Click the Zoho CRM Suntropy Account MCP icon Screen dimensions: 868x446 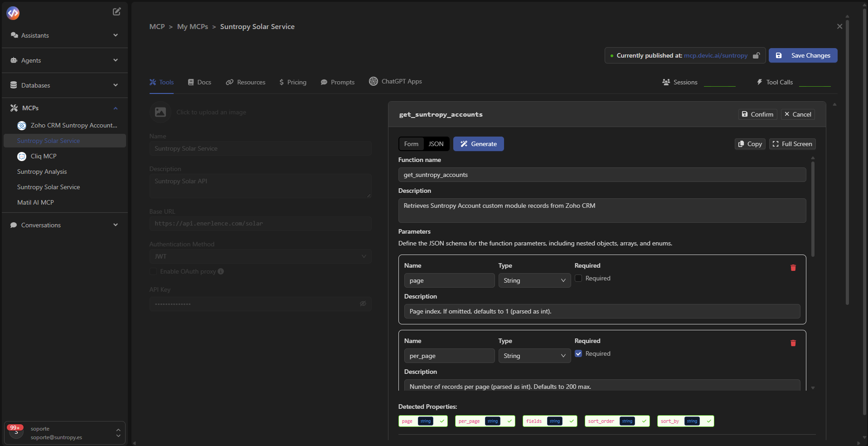[x=22, y=126]
